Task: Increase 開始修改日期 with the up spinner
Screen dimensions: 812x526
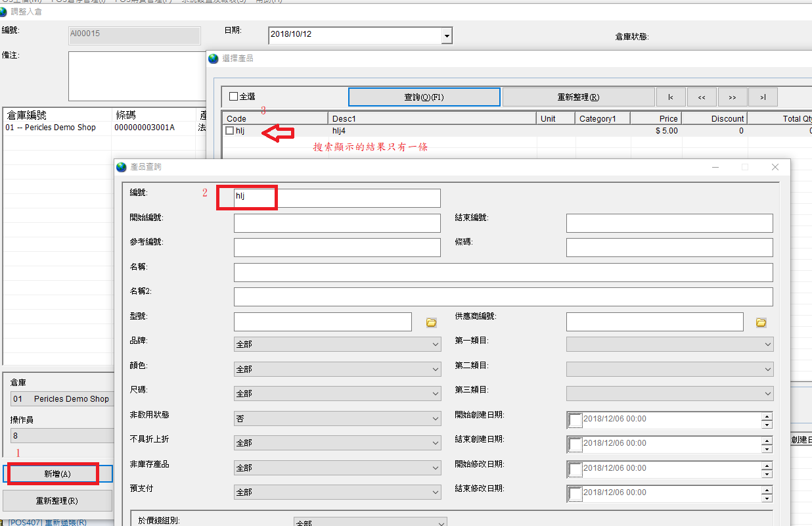Action: (x=767, y=465)
